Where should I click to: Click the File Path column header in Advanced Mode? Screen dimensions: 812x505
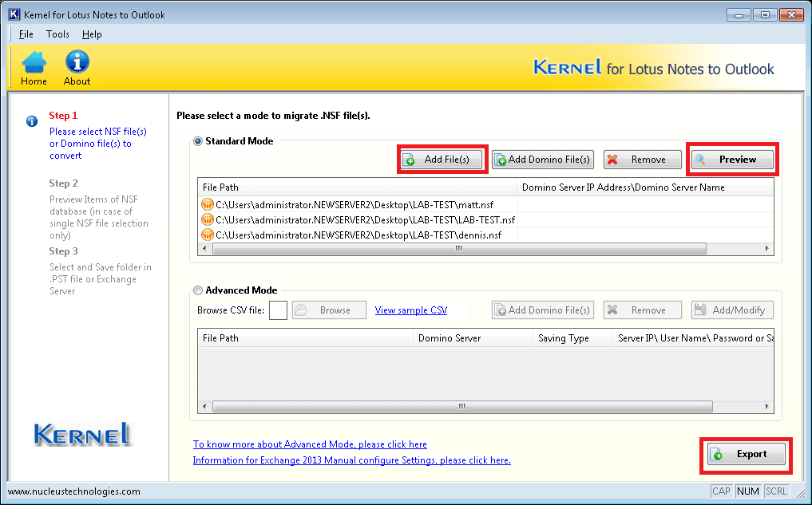306,338
